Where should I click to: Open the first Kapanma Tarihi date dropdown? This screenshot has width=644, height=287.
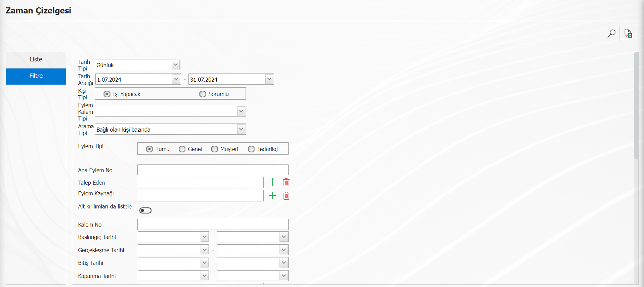(205, 276)
